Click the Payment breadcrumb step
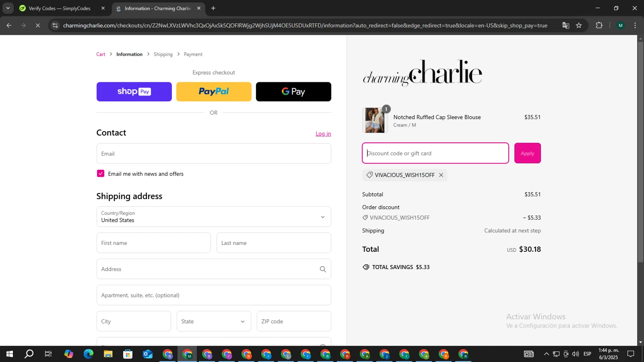Image resolution: width=644 pixels, height=362 pixels. click(193, 54)
